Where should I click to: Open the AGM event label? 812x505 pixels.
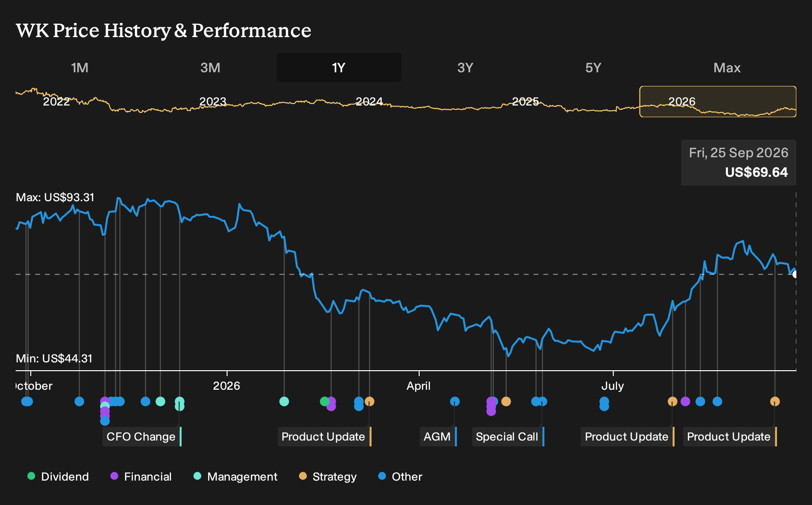(438, 437)
